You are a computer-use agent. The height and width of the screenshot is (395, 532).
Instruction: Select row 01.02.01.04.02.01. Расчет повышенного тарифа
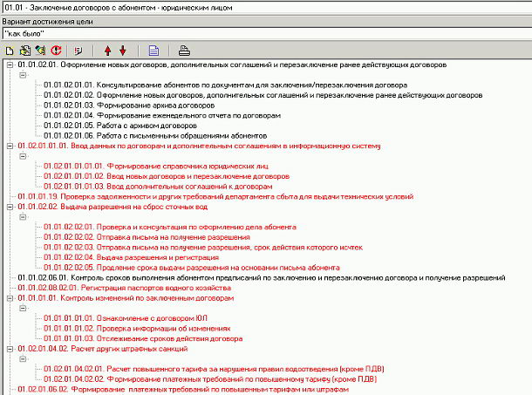pyautogui.click(x=214, y=369)
